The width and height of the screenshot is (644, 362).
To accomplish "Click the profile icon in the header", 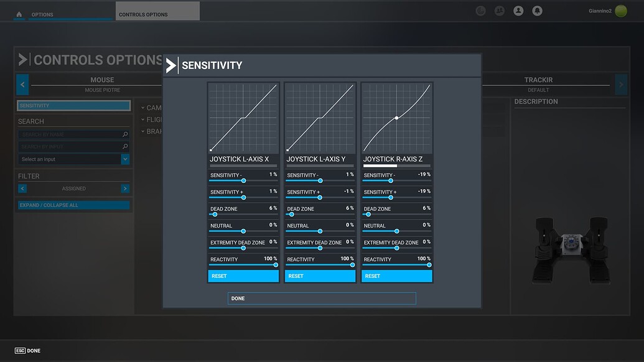I will tap(518, 11).
